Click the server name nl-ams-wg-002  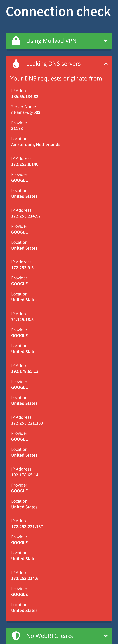(26, 112)
